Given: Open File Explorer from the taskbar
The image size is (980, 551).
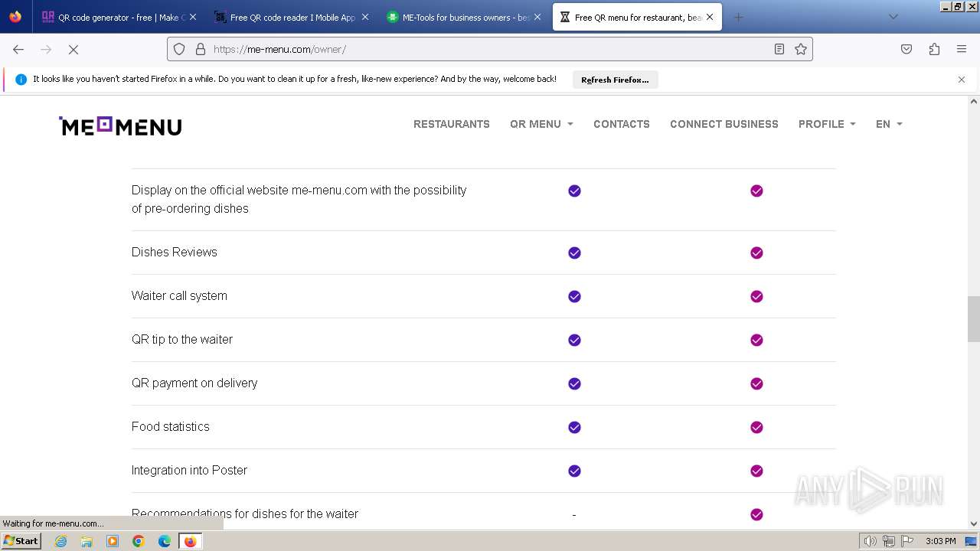Looking at the screenshot, I should click(87, 541).
